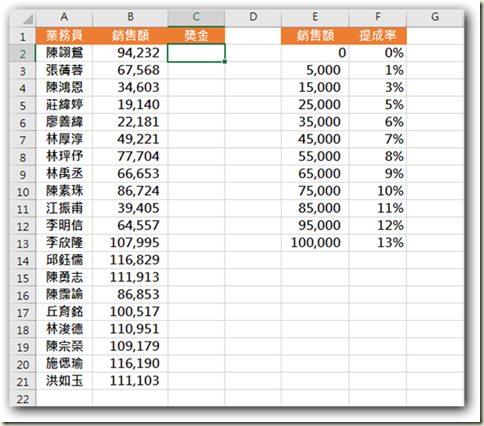This screenshot has width=484, height=426.
Task: Click the selected cell C2
Action: [196, 53]
